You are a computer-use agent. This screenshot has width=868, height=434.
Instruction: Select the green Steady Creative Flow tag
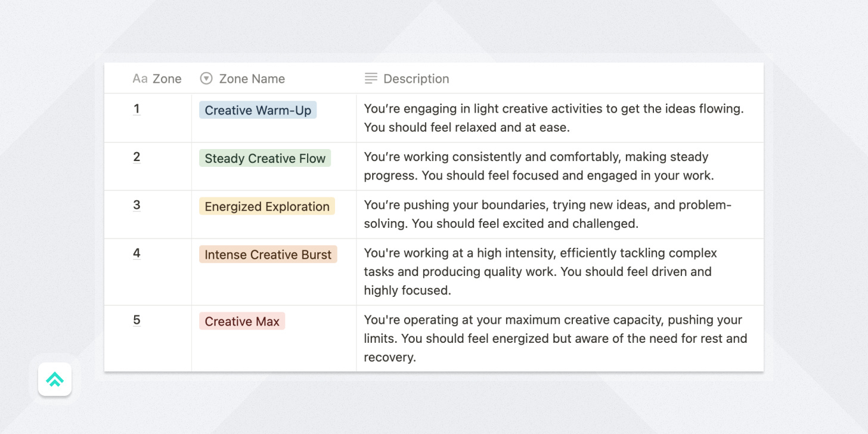[265, 158]
